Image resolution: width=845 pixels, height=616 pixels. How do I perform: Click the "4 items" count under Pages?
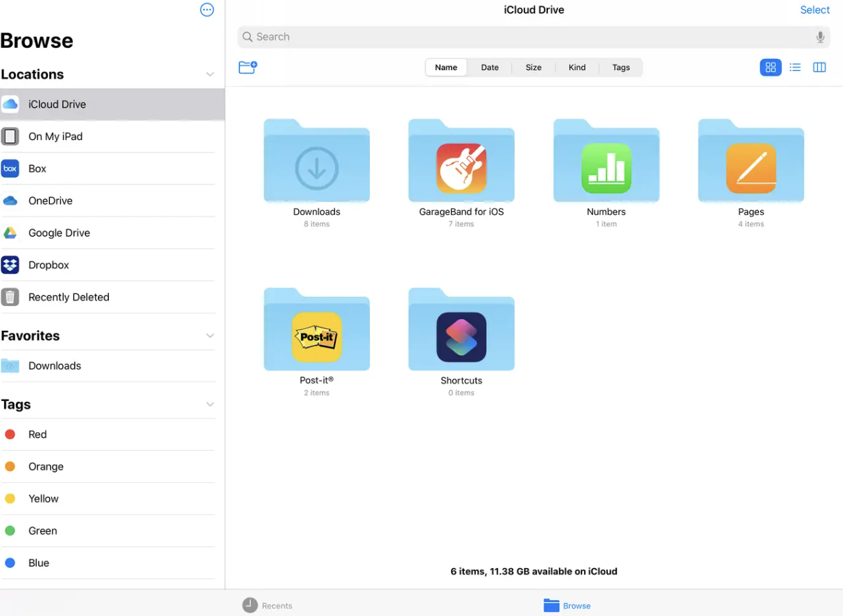point(751,224)
